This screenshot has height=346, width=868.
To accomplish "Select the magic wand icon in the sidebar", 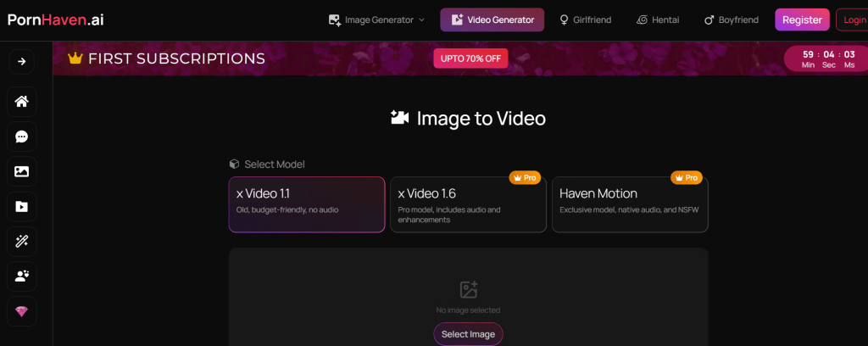I will tap(21, 241).
